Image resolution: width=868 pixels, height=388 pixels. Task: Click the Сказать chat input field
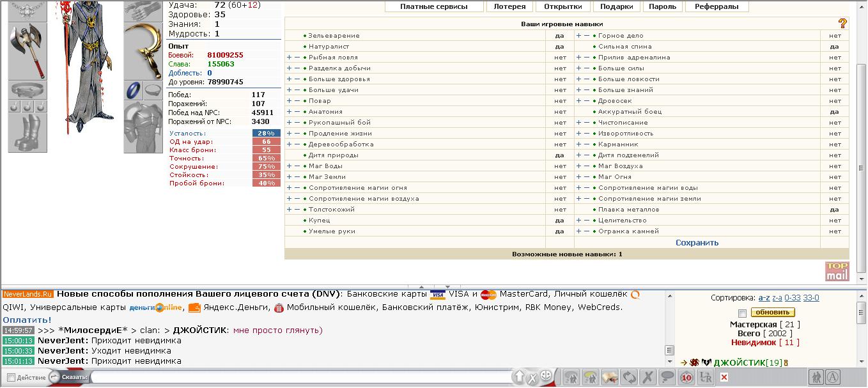[300, 377]
